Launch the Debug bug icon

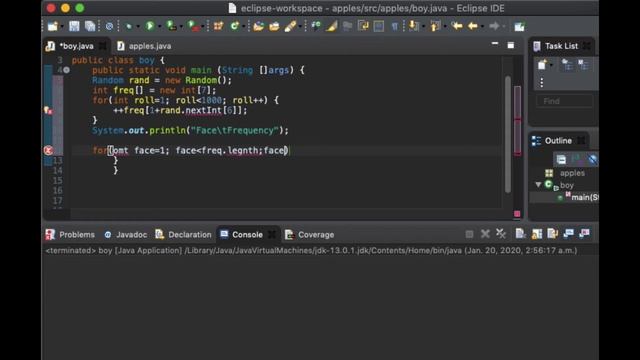[129, 27]
